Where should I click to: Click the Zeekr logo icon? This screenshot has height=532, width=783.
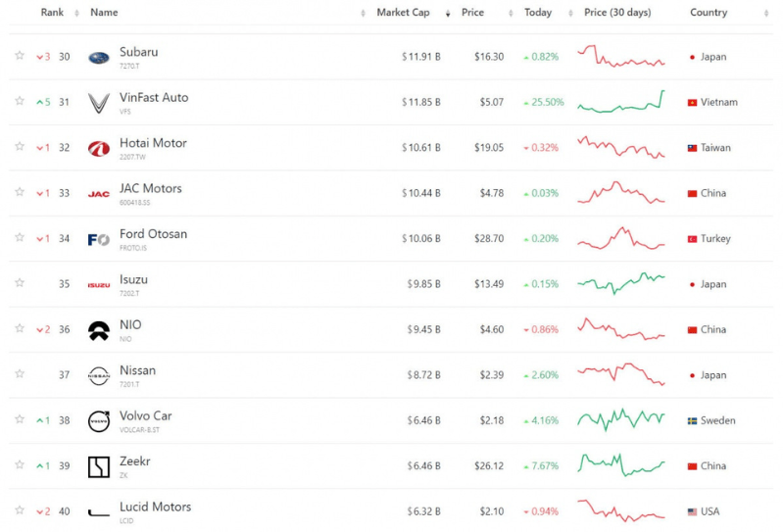[99, 466]
